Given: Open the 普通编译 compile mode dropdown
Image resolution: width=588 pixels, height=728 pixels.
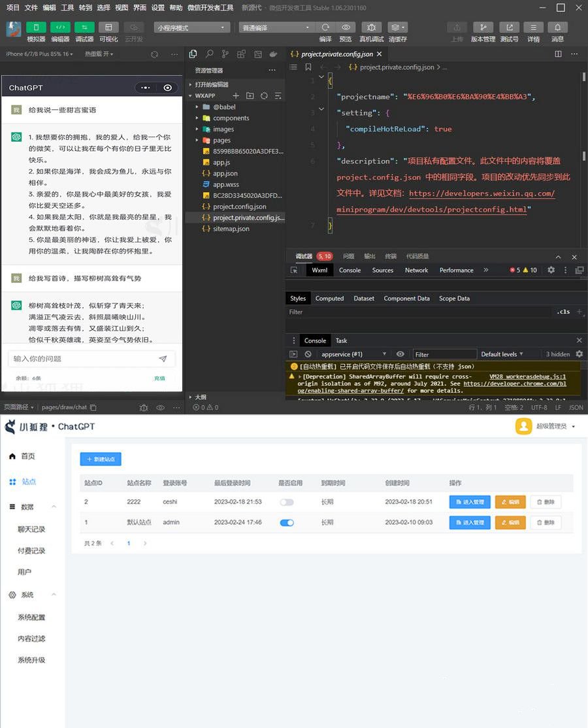Looking at the screenshot, I should [x=274, y=27].
